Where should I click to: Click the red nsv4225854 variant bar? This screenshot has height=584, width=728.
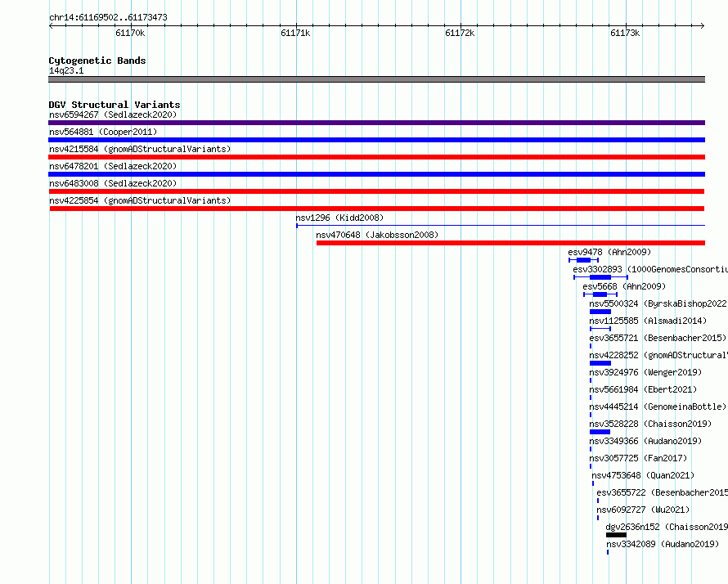[x=376, y=209]
